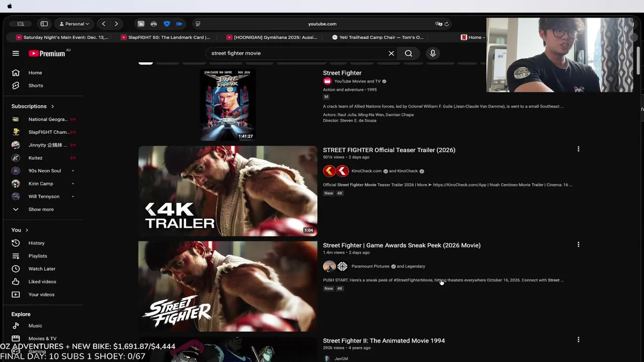Screen dimensions: 644x362
Task: Click the YouTube Premium logo
Action: pos(48,53)
